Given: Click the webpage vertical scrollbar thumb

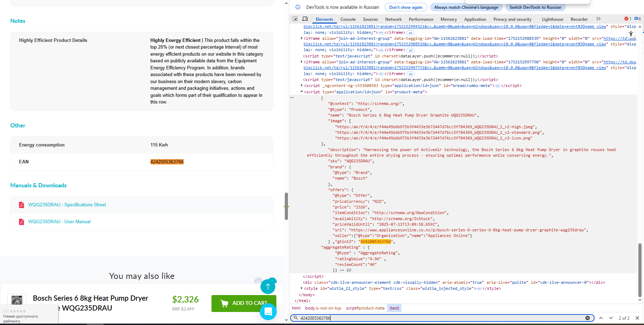Looking at the screenshot, I should pos(286,206).
